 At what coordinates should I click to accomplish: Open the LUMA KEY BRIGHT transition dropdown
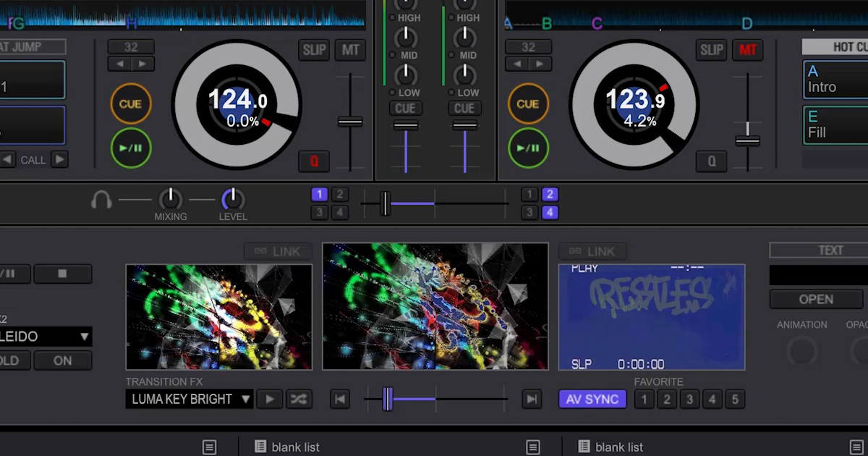pyautogui.click(x=189, y=399)
